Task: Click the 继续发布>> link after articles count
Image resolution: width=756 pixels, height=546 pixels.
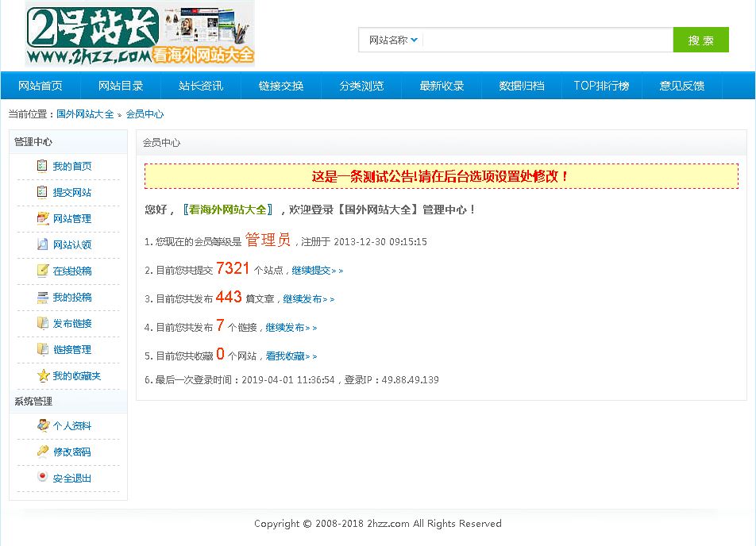Action: (309, 298)
